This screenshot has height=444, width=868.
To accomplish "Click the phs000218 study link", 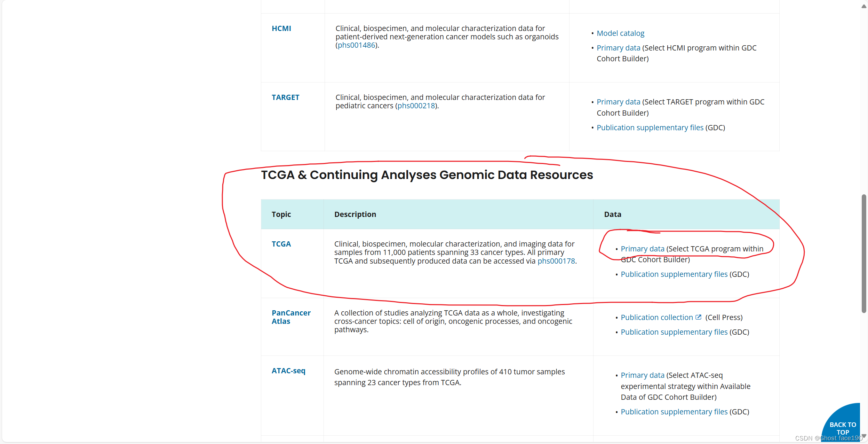I will [x=416, y=106].
